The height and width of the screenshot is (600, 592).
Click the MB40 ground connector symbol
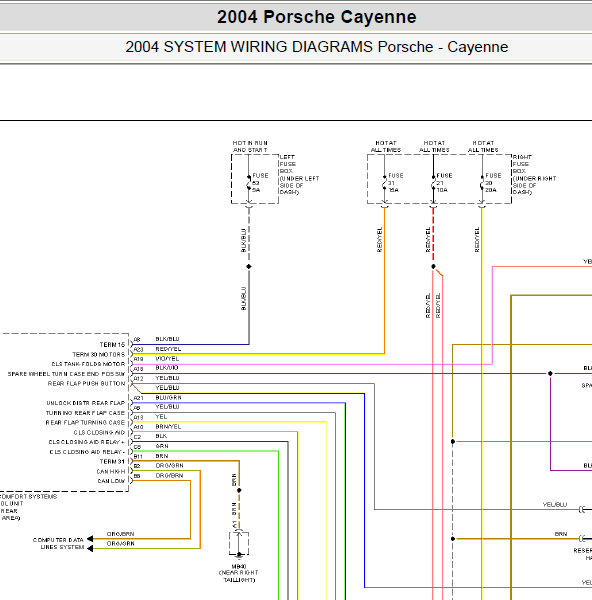click(239, 543)
